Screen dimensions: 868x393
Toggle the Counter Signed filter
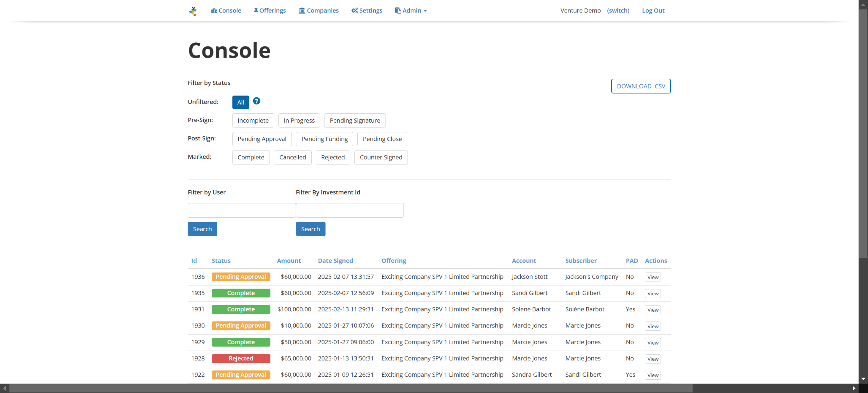(x=381, y=157)
